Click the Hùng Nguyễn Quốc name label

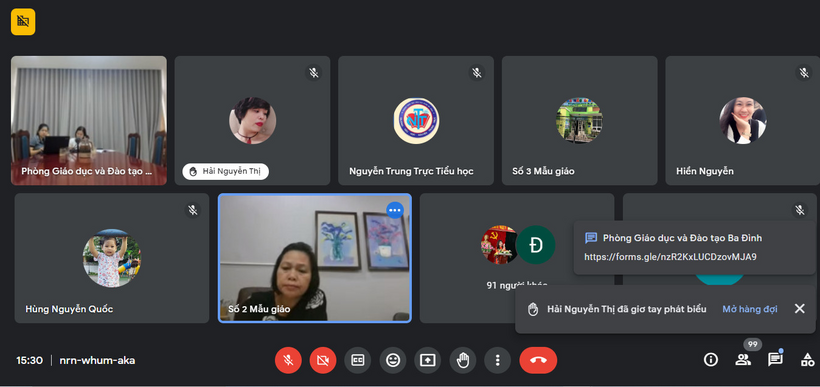click(x=69, y=309)
